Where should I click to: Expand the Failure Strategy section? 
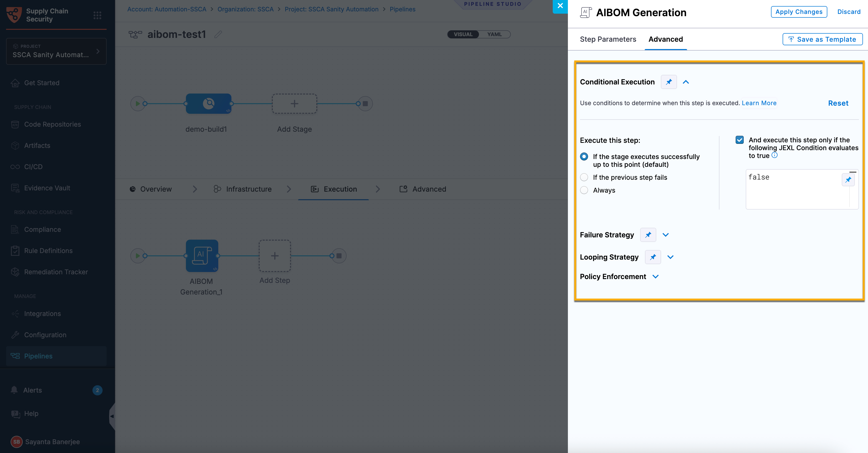(x=665, y=235)
